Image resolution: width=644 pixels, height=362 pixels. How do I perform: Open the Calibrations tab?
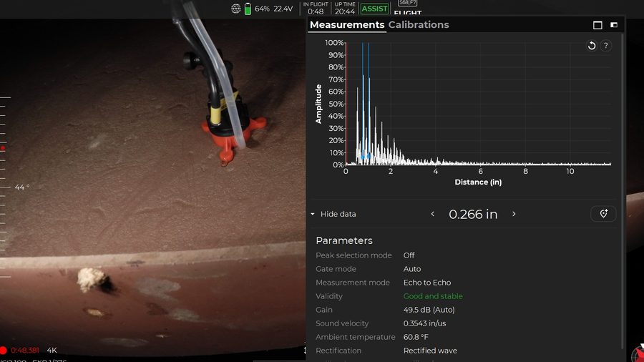419,24
